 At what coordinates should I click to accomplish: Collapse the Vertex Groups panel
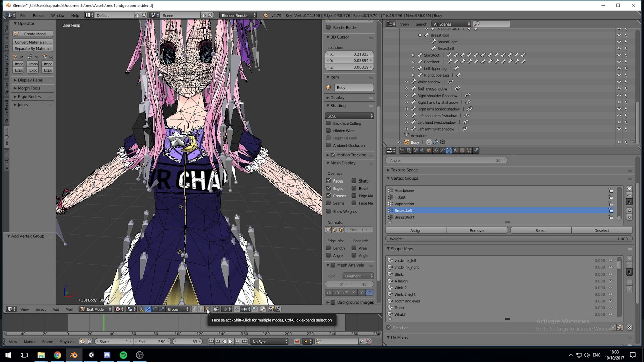pos(404,178)
